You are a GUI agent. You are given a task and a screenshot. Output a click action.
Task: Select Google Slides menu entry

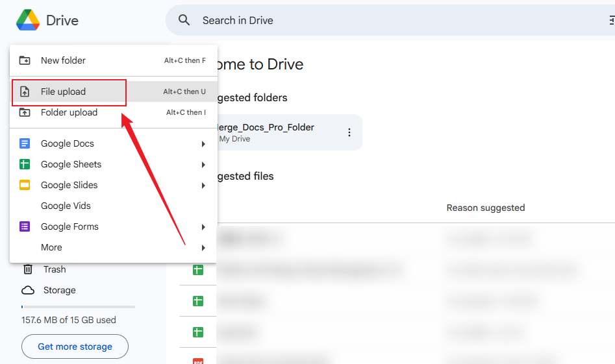click(x=114, y=185)
